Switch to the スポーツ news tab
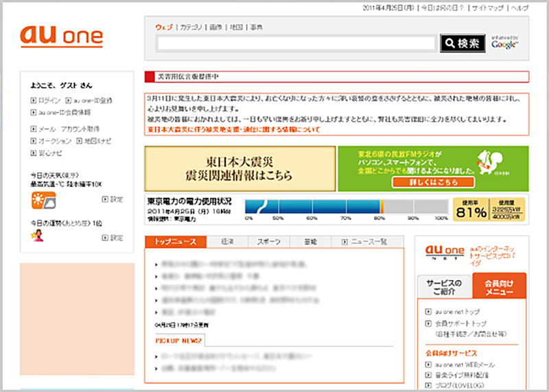The width and height of the screenshot is (549, 392). point(268,242)
